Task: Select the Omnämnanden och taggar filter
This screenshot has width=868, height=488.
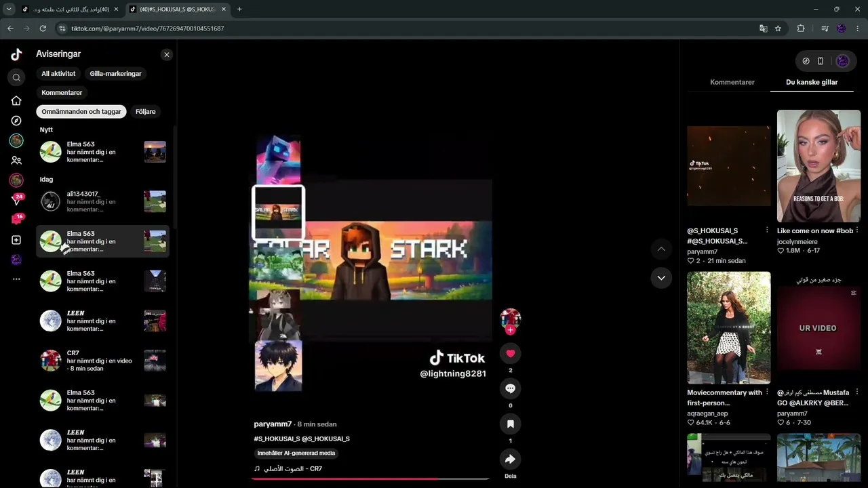Action: 81,111
